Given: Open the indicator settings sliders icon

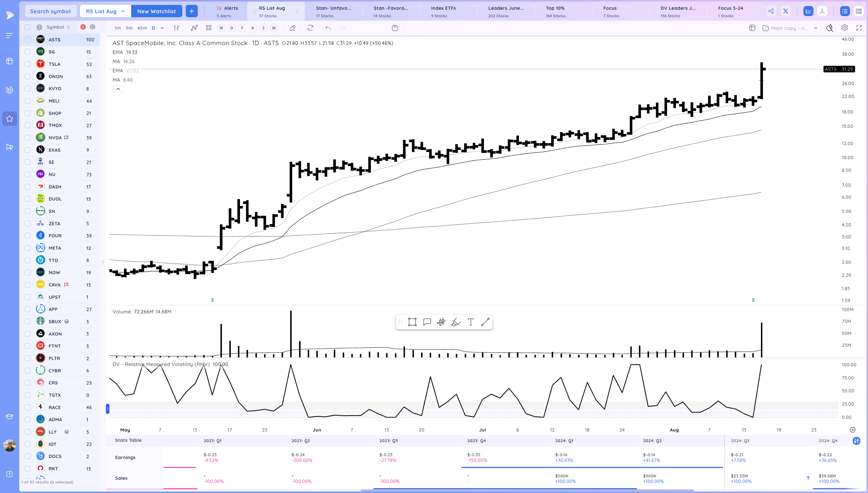Looking at the screenshot, I should [x=176, y=28].
